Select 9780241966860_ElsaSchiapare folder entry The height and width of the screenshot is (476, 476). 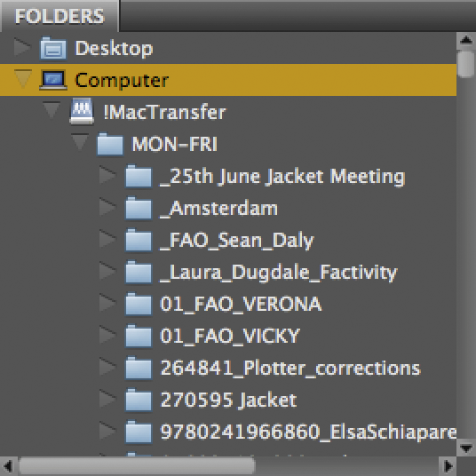pos(308,432)
